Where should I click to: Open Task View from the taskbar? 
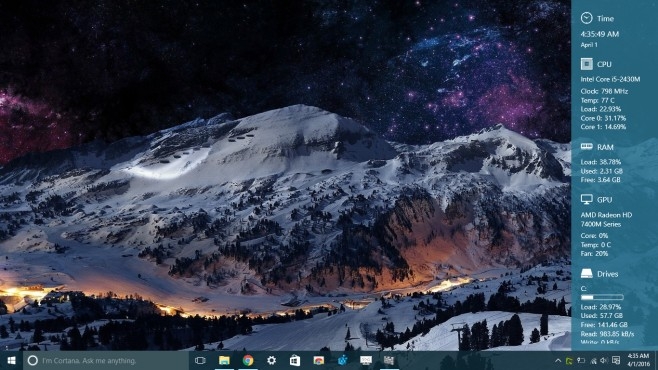click(200, 360)
